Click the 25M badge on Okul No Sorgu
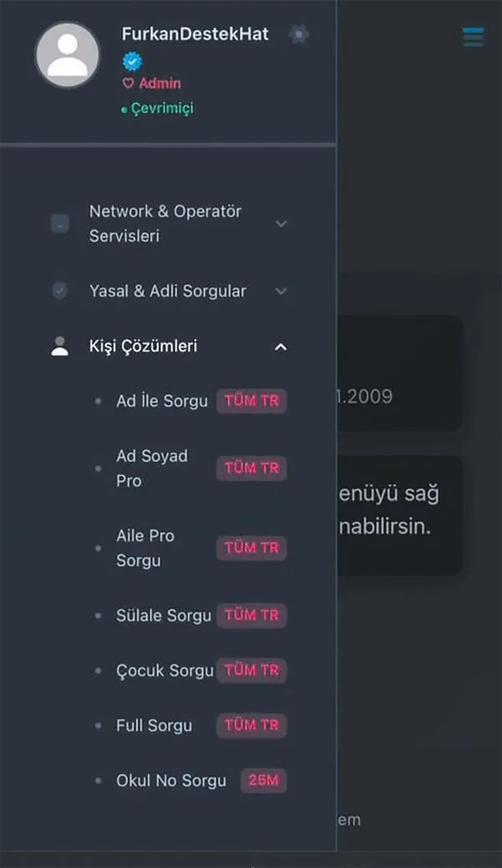 [264, 780]
